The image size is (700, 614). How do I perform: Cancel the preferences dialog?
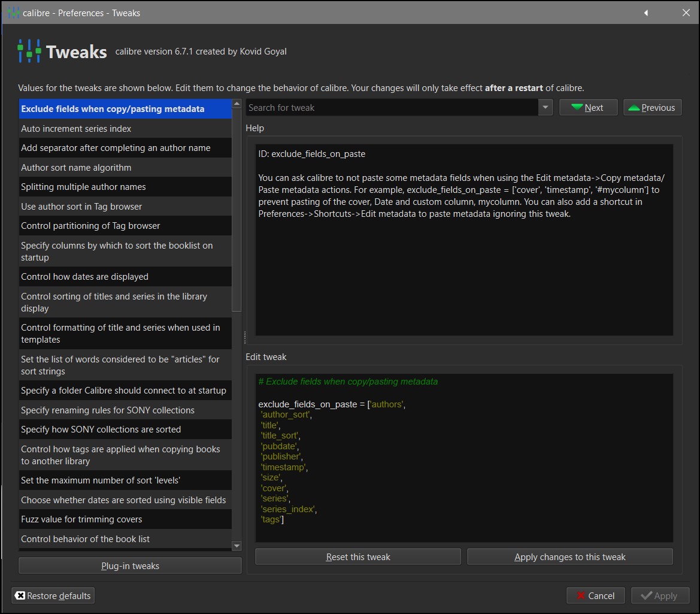(x=595, y=595)
